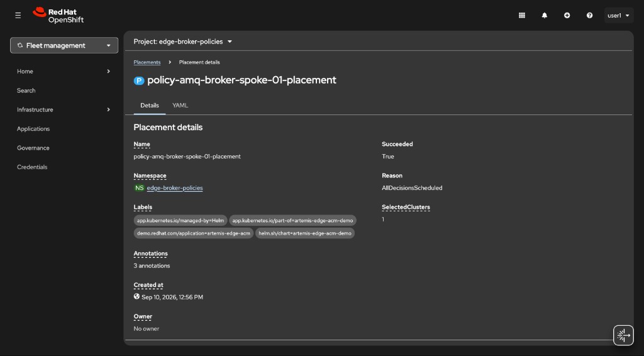Open the help question mark menu
The image size is (644, 356).
point(589,15)
